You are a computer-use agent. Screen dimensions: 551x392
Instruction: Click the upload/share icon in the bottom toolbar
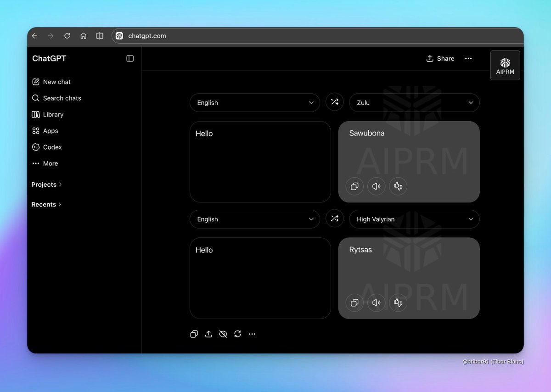[208, 334]
